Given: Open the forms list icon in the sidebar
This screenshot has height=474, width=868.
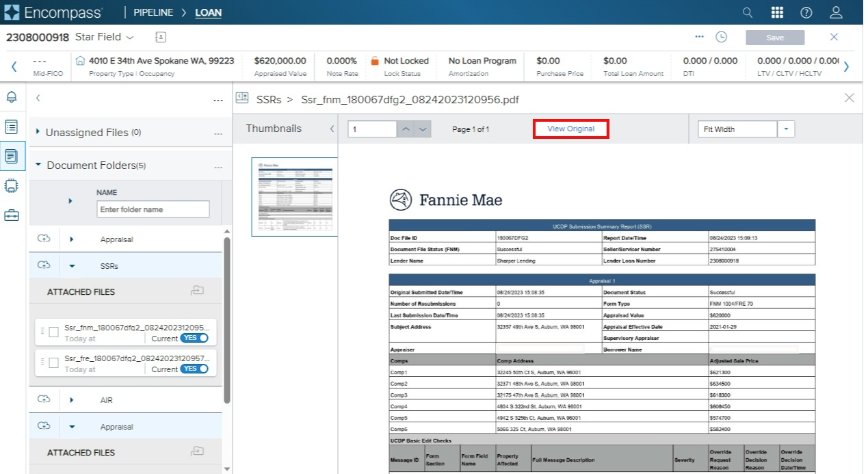Looking at the screenshot, I should (12, 127).
